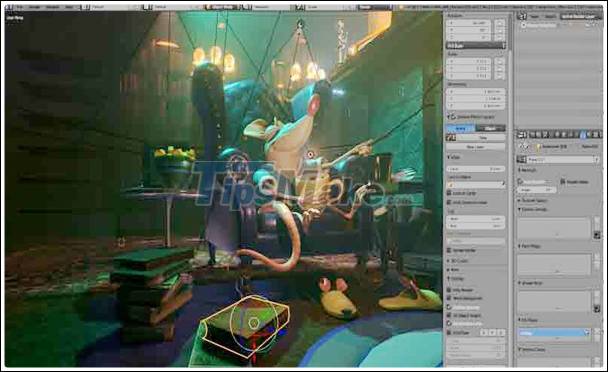Select the blue Scene grease pencil source button
The height and width of the screenshot is (372, 608).
click(461, 128)
